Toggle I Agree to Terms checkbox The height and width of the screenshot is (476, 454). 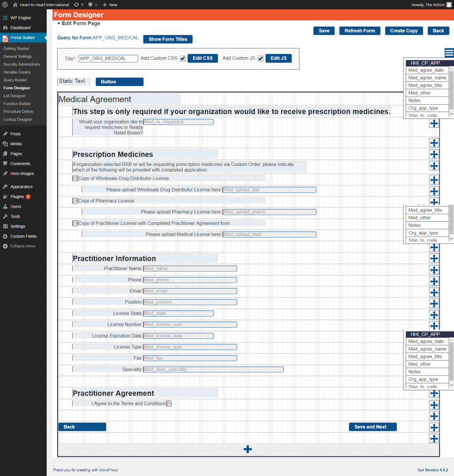click(169, 403)
